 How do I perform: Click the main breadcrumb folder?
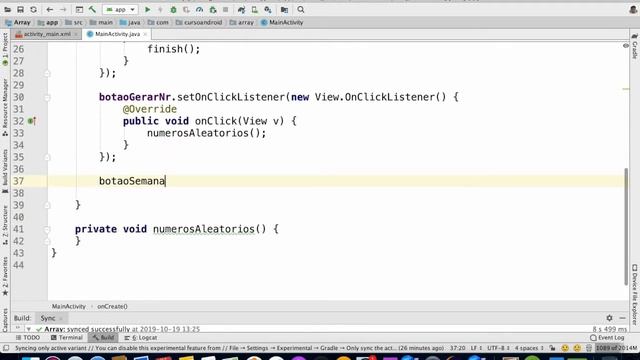pos(101,22)
